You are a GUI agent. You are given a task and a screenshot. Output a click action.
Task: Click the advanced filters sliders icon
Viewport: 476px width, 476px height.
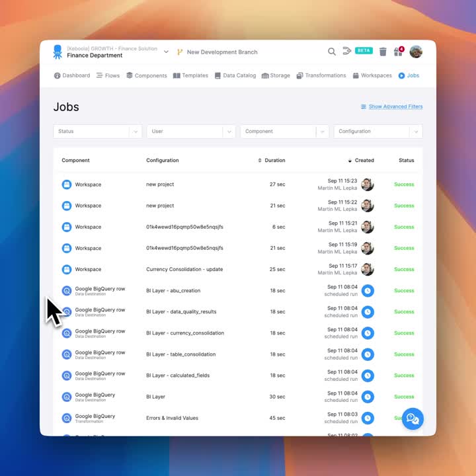click(x=364, y=106)
